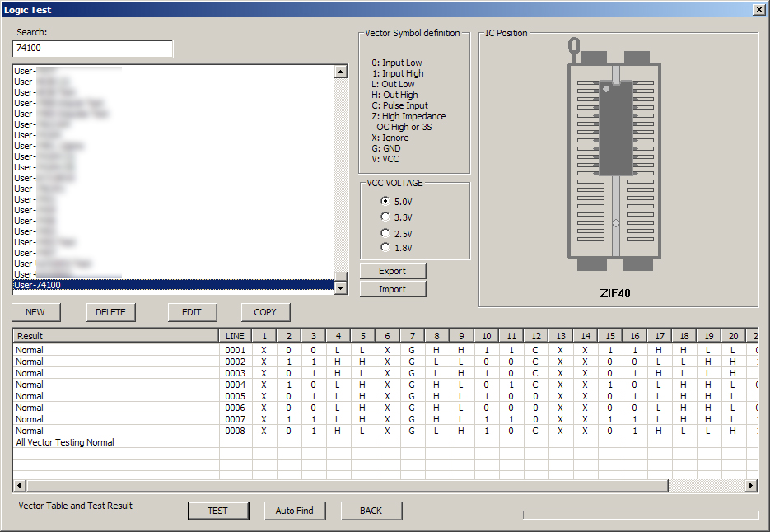Close the Logic Test window
Image resolution: width=770 pixels, height=532 pixels.
coord(760,9)
